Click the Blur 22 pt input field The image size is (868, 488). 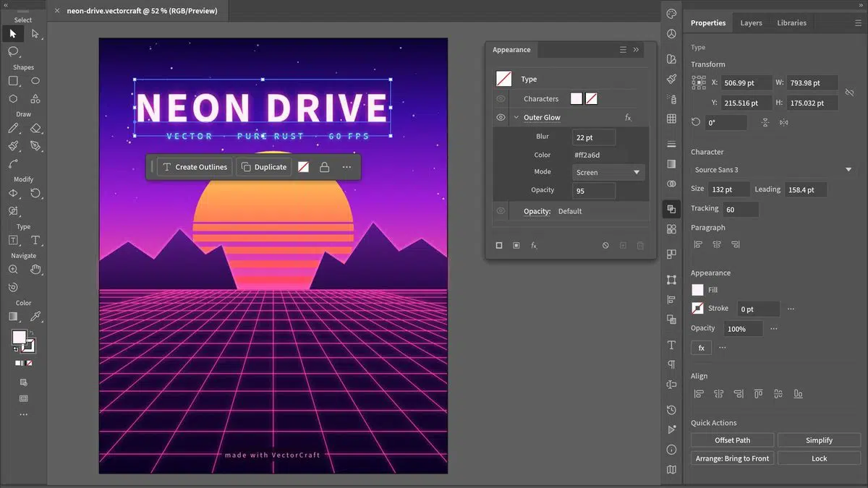coord(594,137)
